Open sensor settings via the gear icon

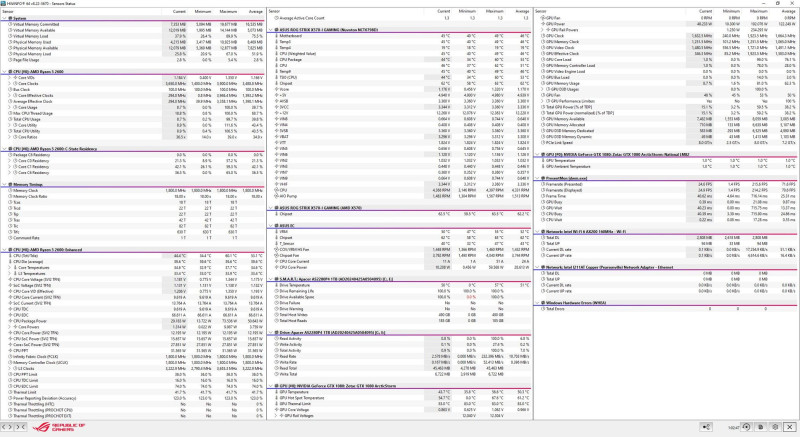point(775,427)
